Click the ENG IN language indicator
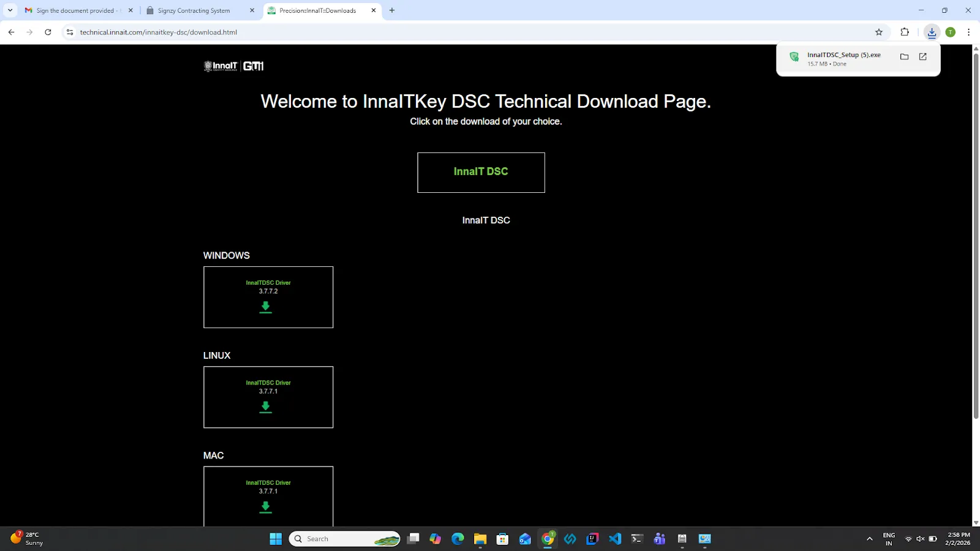The height and width of the screenshot is (551, 980). [889, 539]
